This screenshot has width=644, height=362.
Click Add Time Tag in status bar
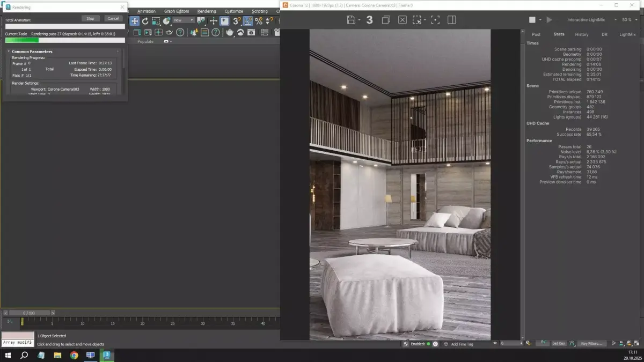coord(462,344)
